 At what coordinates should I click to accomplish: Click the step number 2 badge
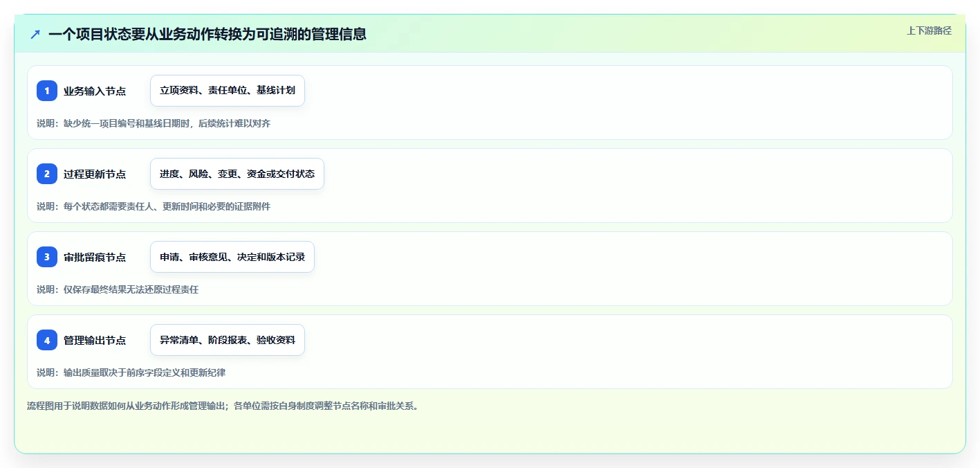47,174
